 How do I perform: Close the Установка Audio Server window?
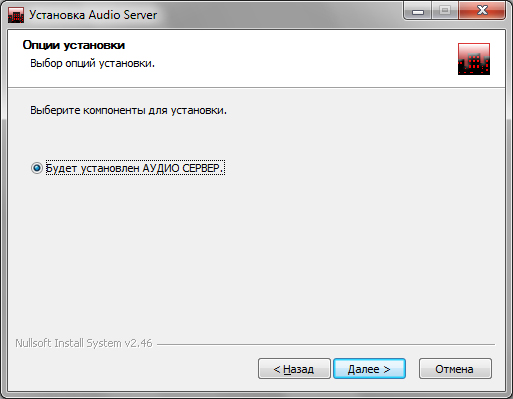pyautogui.click(x=482, y=11)
